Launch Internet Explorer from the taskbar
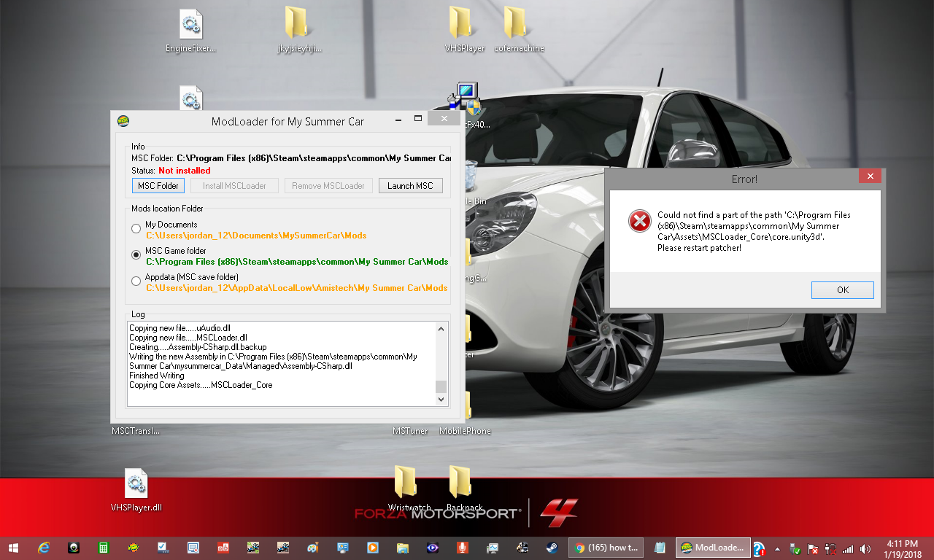Screen dimensions: 934x560 (44, 548)
